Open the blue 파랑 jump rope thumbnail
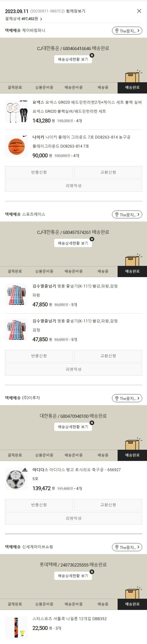147x644 pixels. pos(16,295)
